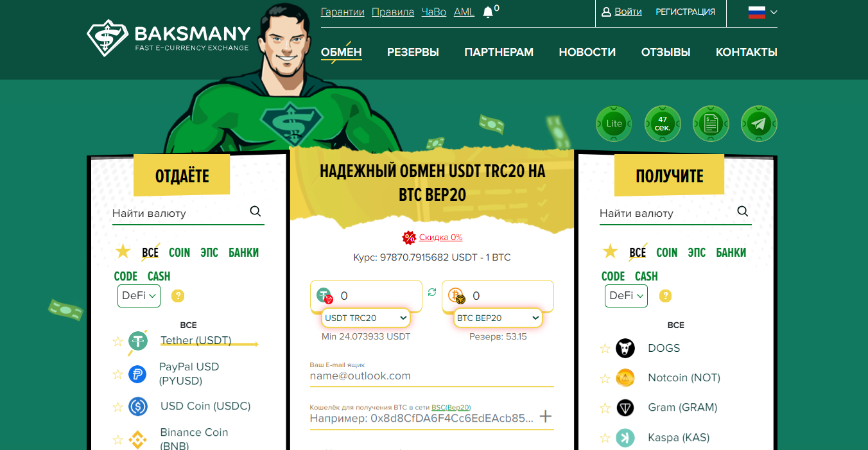868x450 pixels.
Task: Click the notification bell icon
Action: tap(488, 12)
